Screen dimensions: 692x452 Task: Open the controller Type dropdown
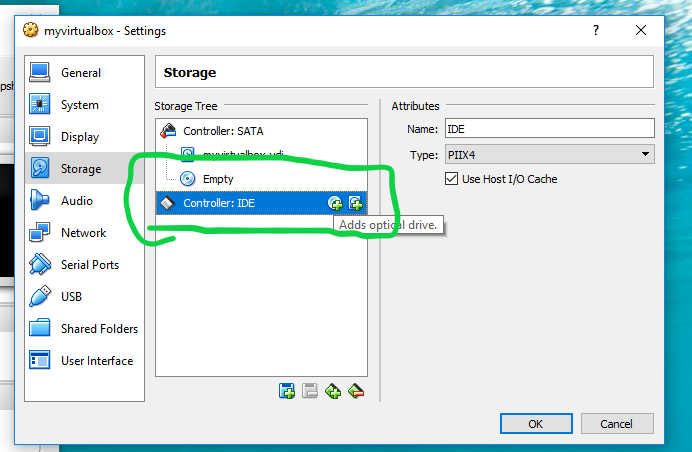(547, 154)
